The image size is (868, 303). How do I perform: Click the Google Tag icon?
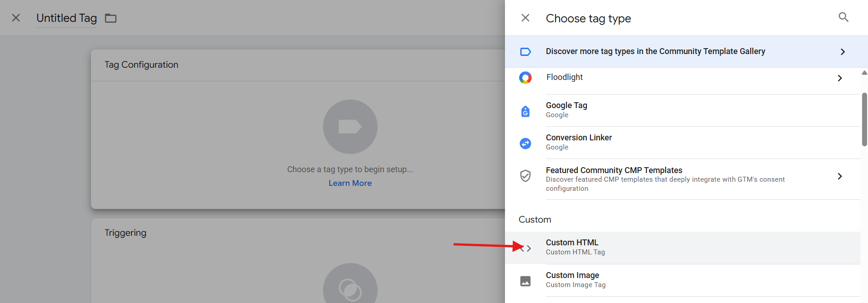click(525, 111)
